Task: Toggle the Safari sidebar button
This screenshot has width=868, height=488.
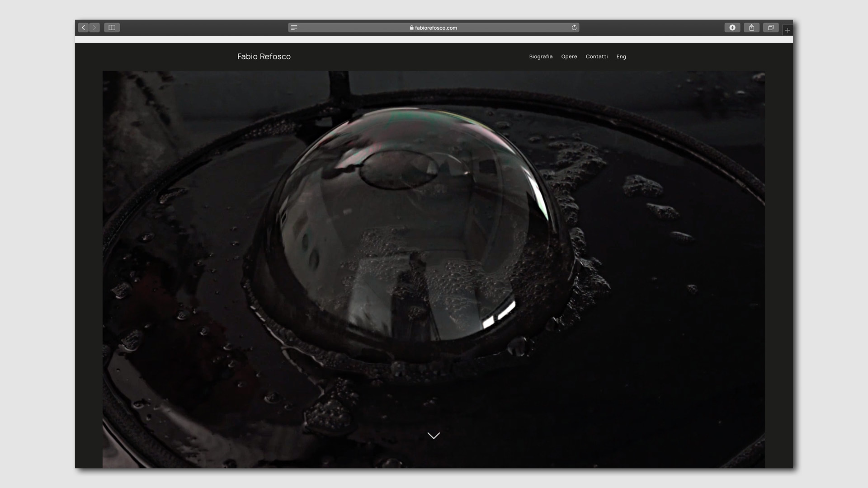Action: [112, 28]
